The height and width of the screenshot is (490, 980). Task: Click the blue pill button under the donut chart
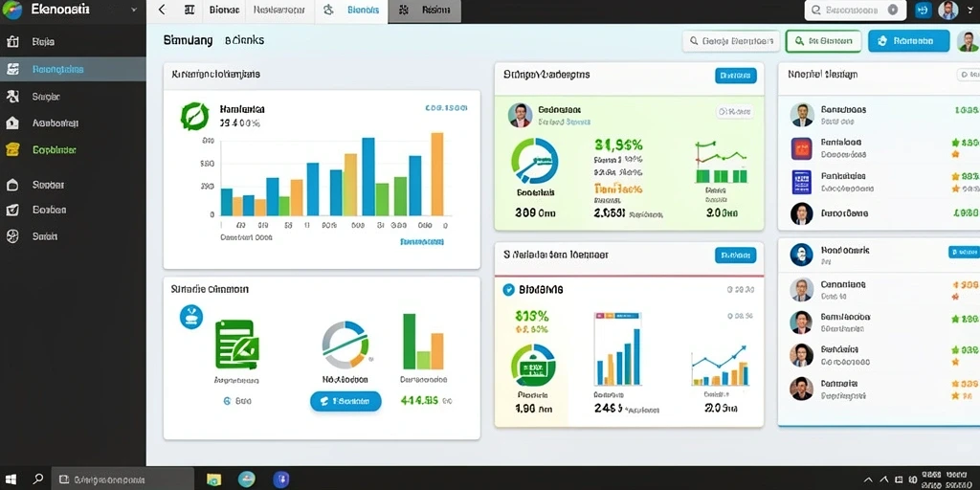(x=345, y=401)
